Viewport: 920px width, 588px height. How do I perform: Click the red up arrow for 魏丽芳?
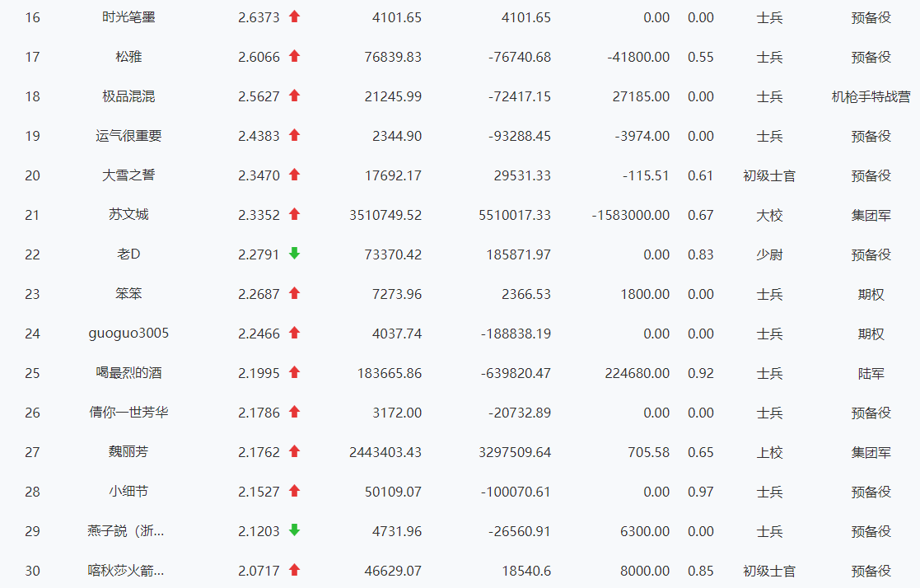(295, 451)
